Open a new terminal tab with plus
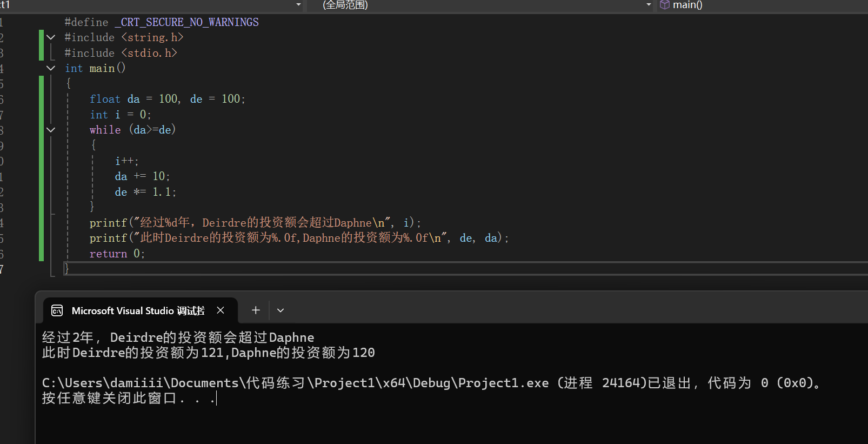This screenshot has height=444, width=868. tap(256, 310)
